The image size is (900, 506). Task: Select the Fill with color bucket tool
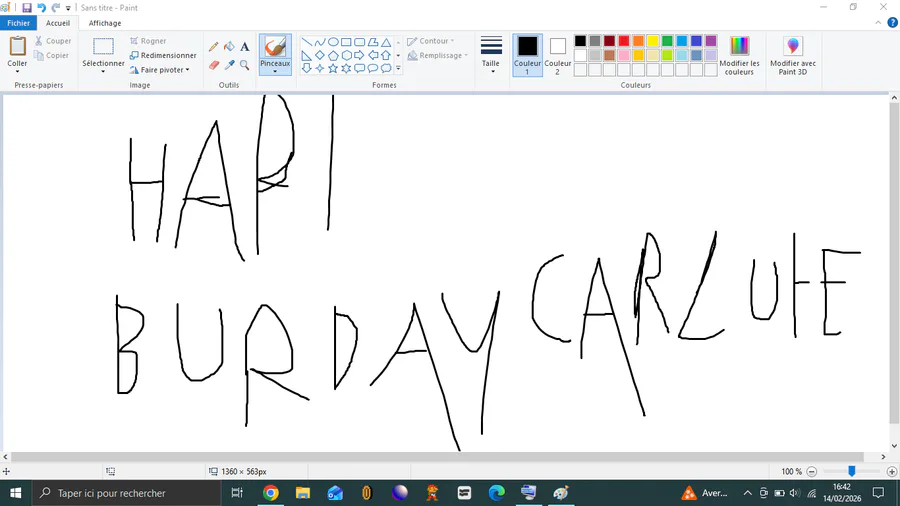229,47
